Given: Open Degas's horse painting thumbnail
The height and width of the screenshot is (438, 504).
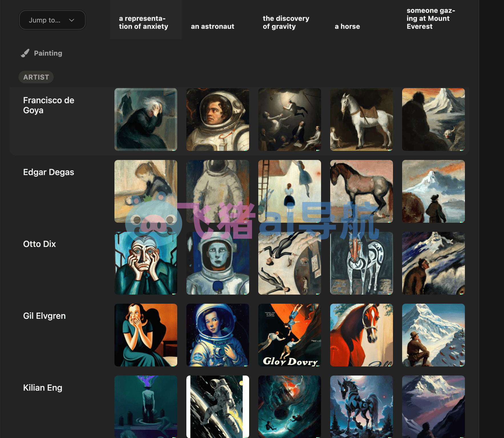Looking at the screenshot, I should (362, 191).
